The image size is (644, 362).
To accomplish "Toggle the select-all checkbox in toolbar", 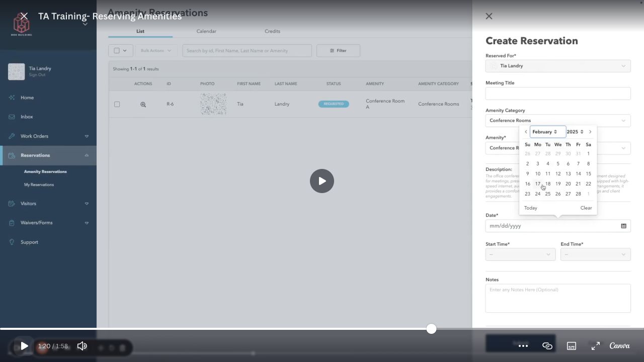I will 117,50.
